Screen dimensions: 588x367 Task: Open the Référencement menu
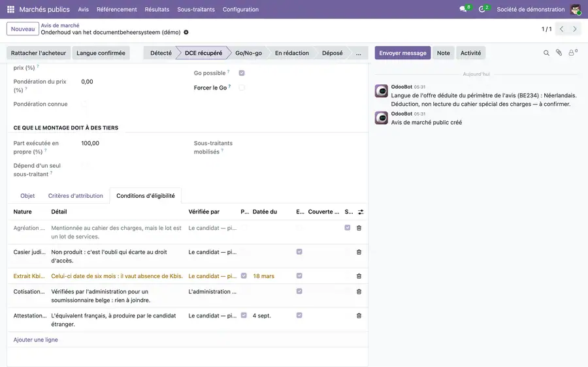click(x=117, y=9)
